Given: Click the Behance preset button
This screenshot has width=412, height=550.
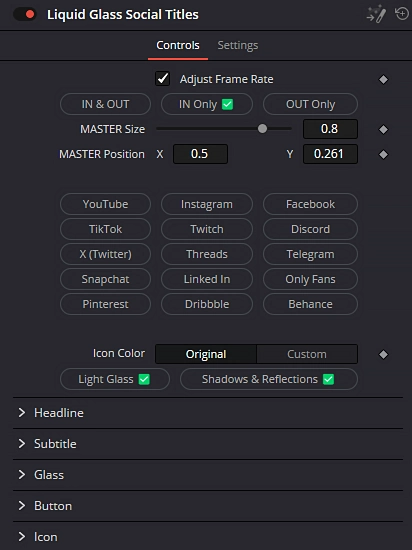Looking at the screenshot, I should [310, 304].
